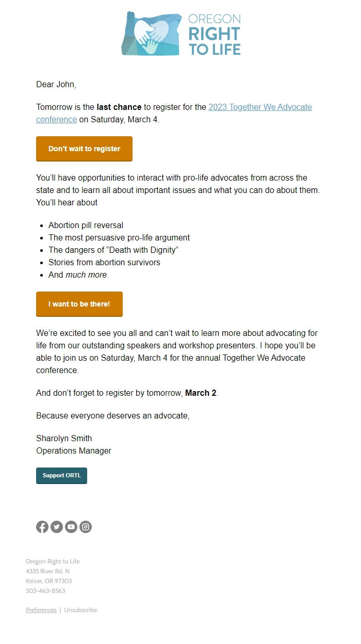
Task: Open Oregon Right to Life's Facebook page
Action: tap(42, 527)
